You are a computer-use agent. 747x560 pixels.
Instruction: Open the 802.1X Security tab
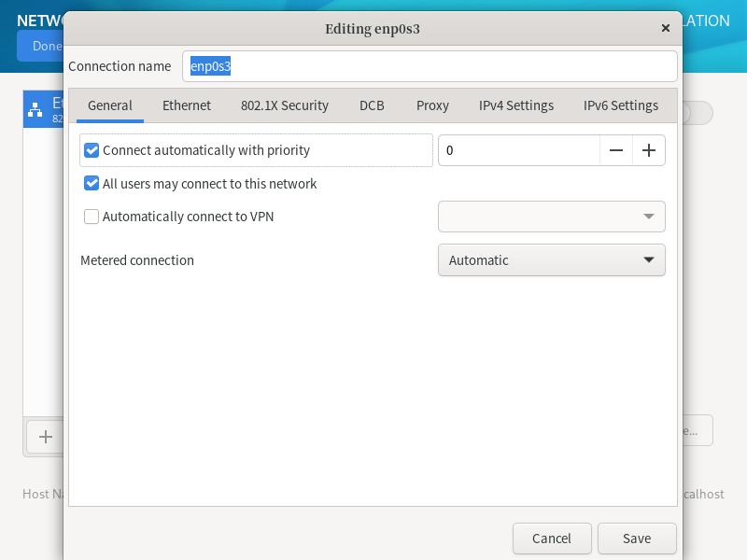click(285, 105)
